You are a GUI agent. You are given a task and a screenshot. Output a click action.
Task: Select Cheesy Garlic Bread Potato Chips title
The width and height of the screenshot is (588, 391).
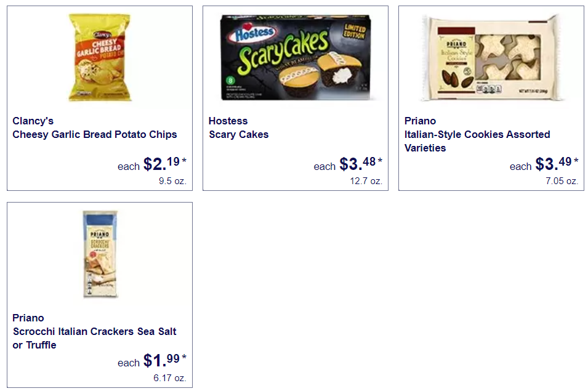point(94,135)
